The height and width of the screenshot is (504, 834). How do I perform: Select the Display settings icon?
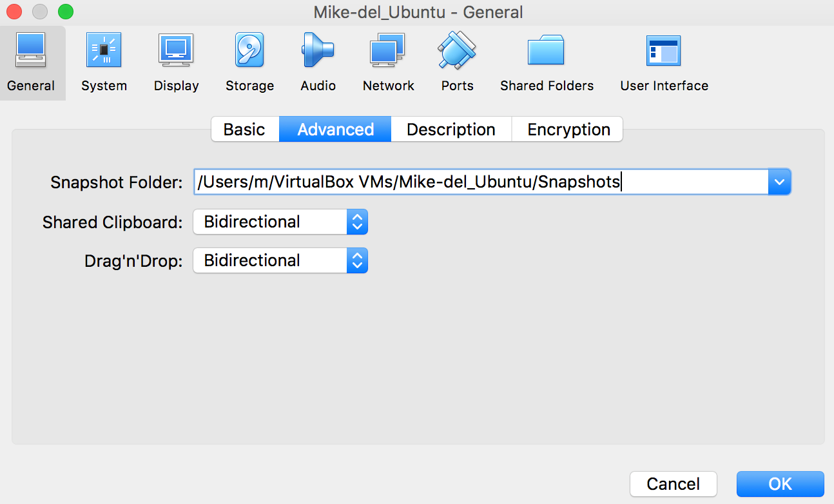(x=176, y=61)
